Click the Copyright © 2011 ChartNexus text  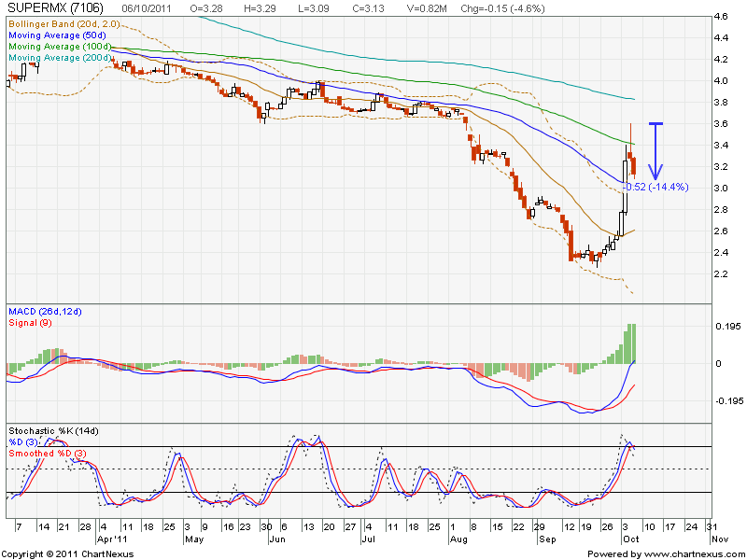coord(67,554)
